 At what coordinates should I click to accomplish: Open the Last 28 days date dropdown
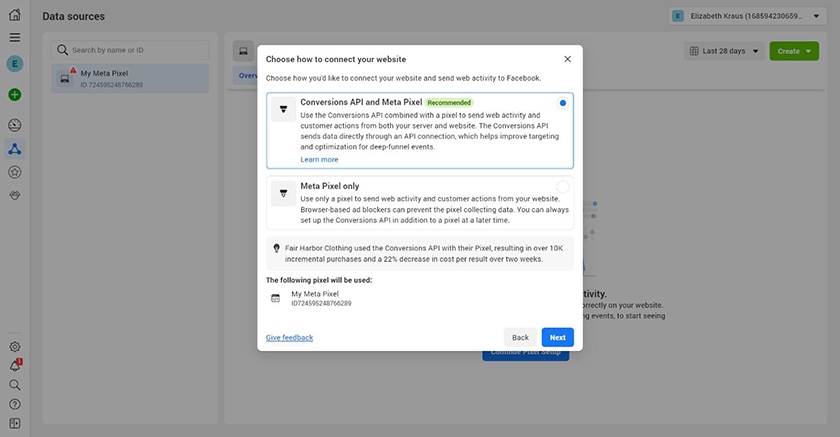tap(724, 51)
